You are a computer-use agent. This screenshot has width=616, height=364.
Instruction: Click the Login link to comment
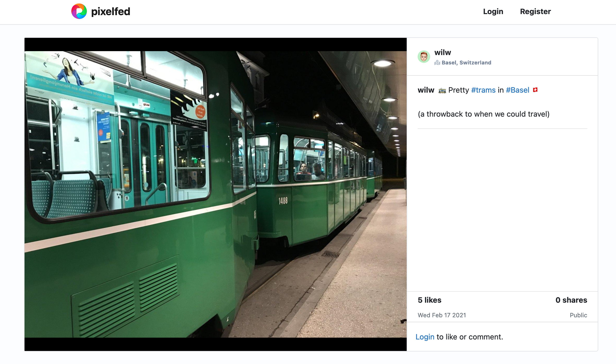tap(425, 337)
